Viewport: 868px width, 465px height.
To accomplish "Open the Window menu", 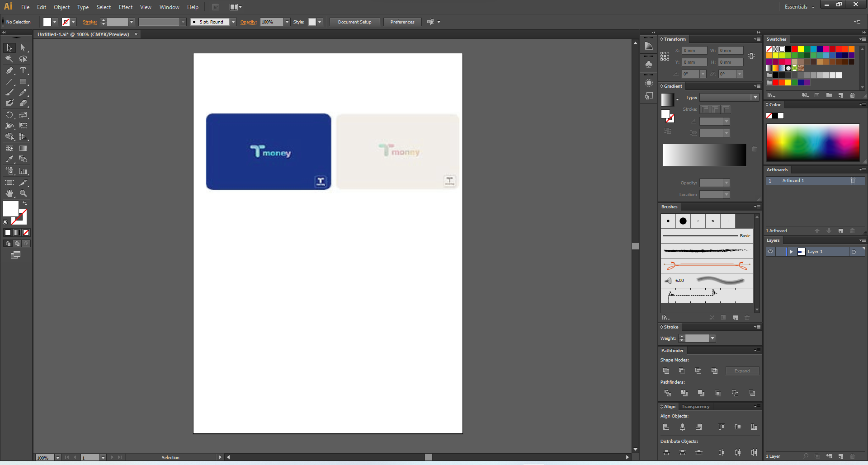I will (x=169, y=7).
